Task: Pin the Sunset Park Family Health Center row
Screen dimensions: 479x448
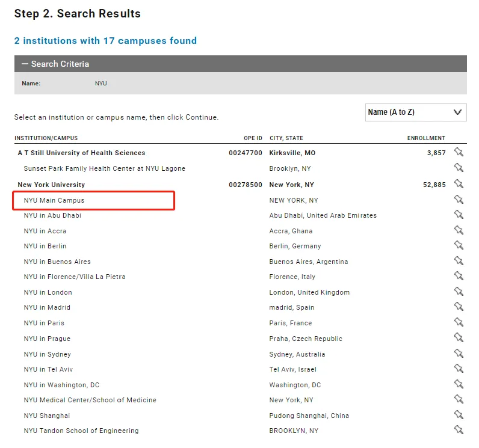Action: [x=459, y=168]
